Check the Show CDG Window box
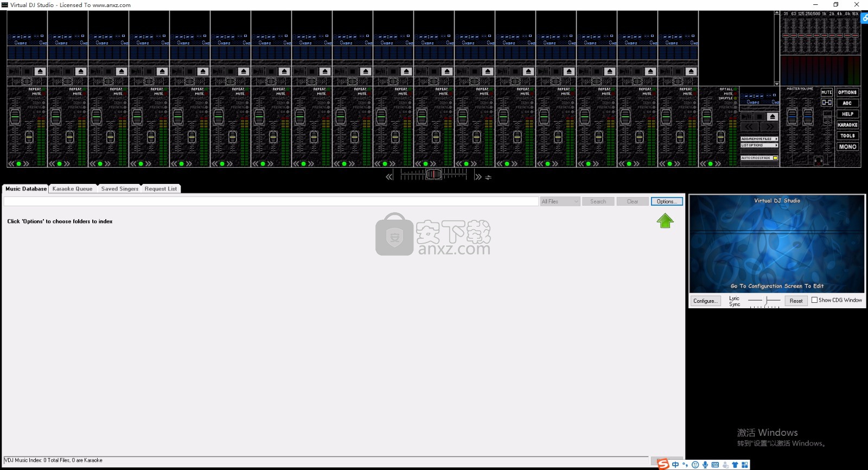Screen dimensions: 868x470 click(x=814, y=300)
